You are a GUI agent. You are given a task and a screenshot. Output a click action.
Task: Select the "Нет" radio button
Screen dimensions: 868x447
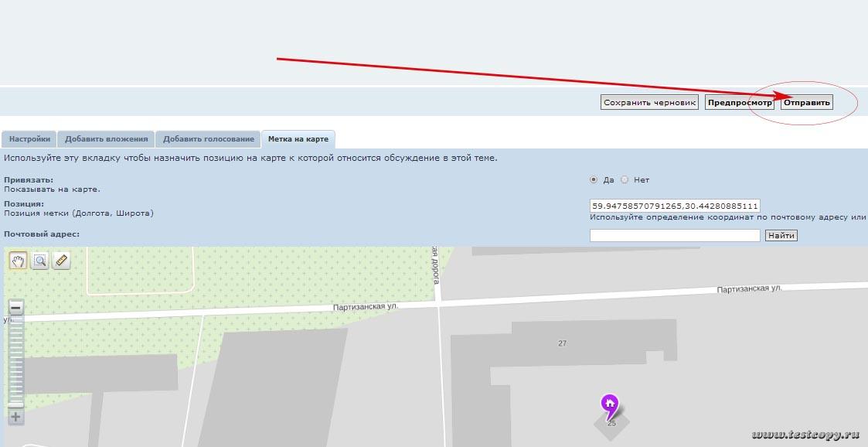625,179
